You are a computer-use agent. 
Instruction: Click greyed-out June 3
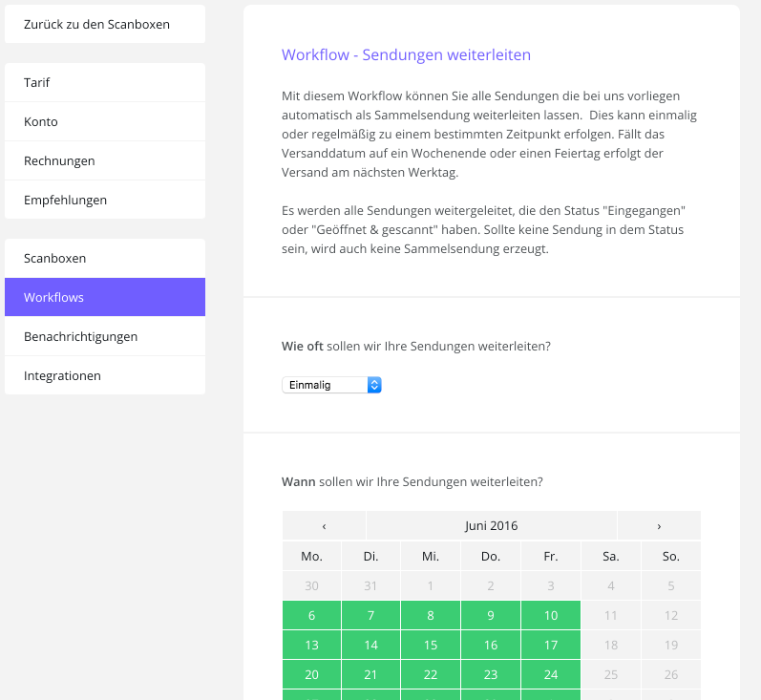pyautogui.click(x=551, y=586)
